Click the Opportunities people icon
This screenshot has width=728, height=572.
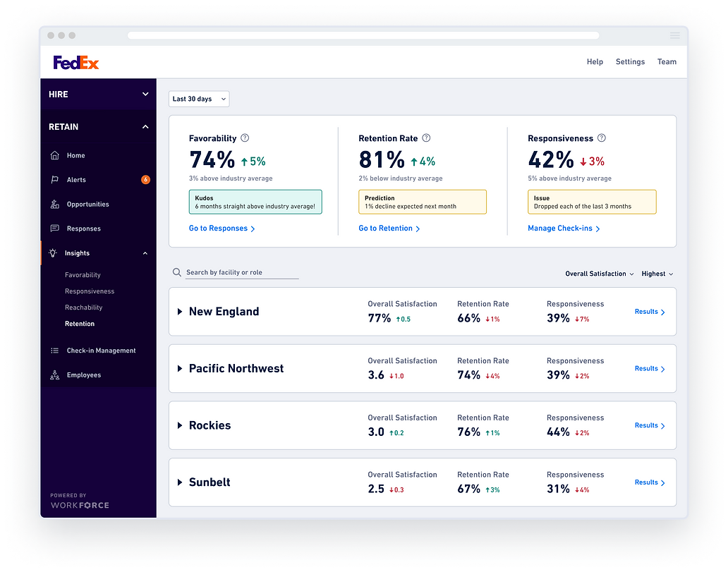(55, 204)
